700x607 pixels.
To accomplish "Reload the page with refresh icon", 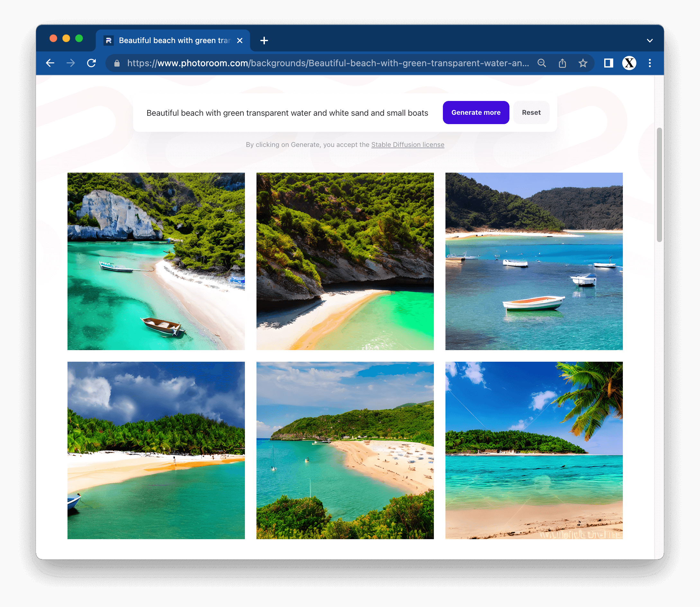I will point(91,63).
